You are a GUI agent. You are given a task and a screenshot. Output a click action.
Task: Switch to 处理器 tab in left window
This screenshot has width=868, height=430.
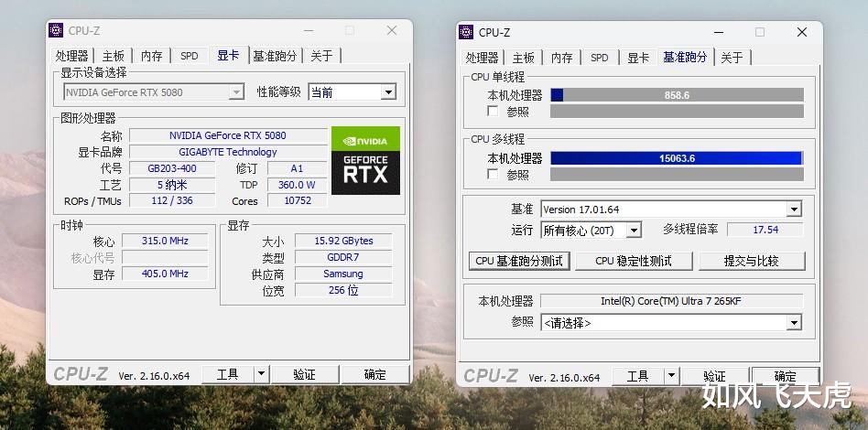point(72,56)
